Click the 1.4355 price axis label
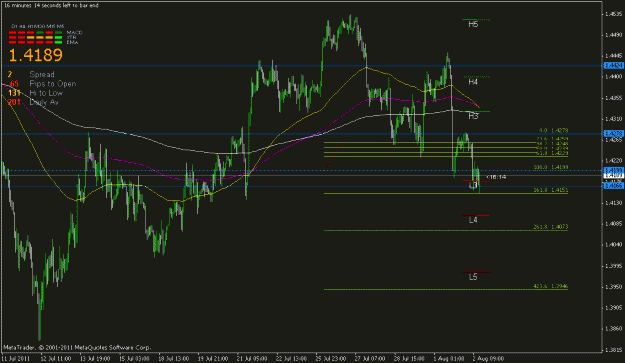Screen dimensions: 625x363 (x=613, y=98)
